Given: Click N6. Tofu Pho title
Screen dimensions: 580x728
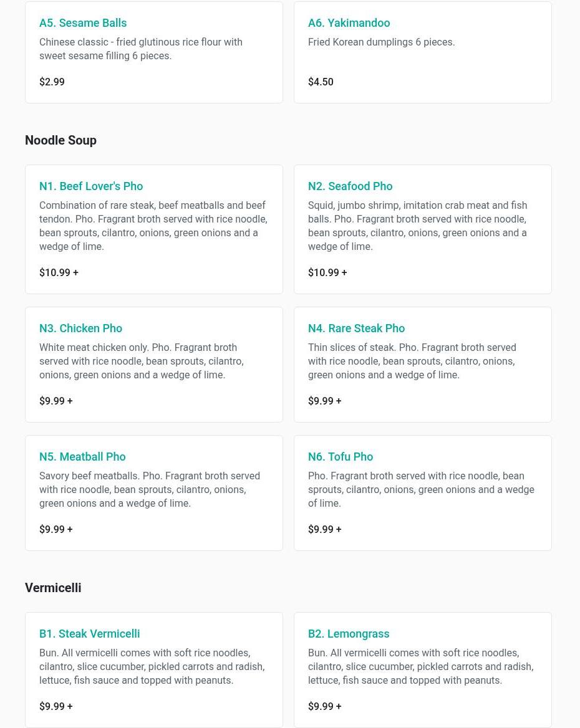Looking at the screenshot, I should click(341, 457).
